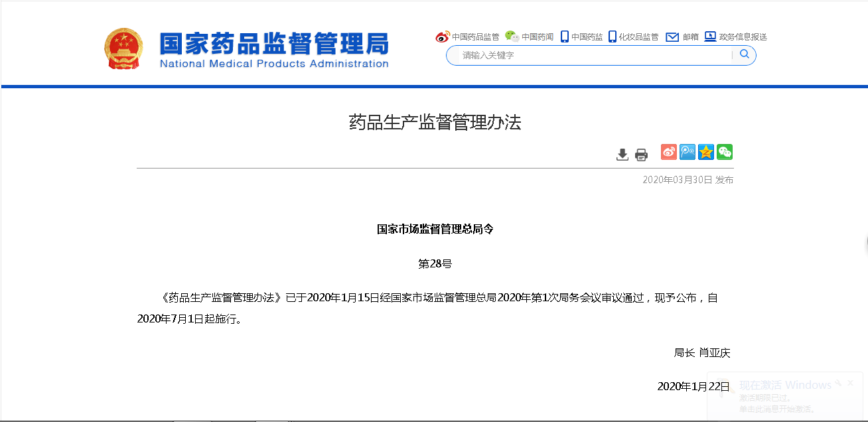The width and height of the screenshot is (868, 422).
Task: Share the article via green WeChat icon
Action: pyautogui.click(x=724, y=152)
